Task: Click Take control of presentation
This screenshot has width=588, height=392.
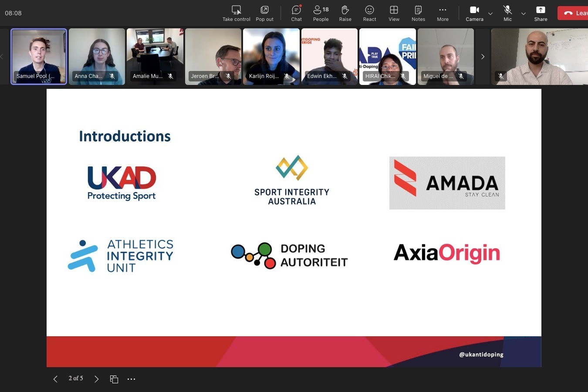Action: tap(237, 13)
